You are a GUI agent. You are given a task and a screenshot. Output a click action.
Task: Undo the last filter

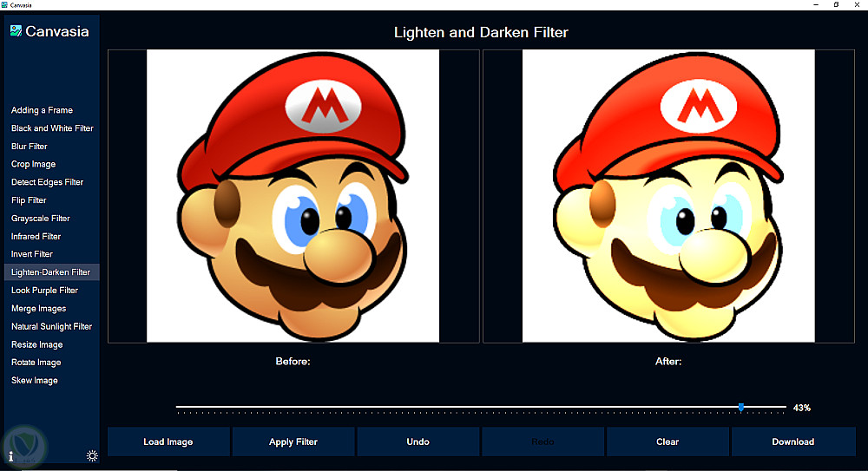click(418, 442)
